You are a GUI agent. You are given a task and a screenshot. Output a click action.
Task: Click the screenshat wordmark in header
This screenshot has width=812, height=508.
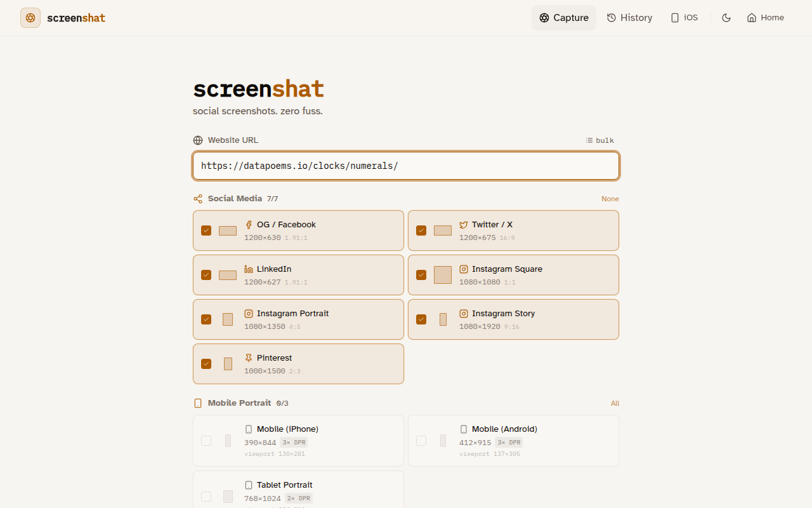[x=76, y=18]
